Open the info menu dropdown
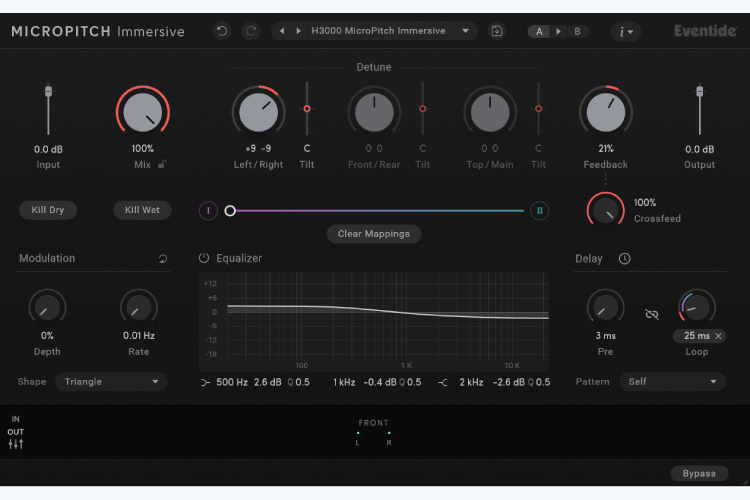750x500 pixels. [625, 32]
